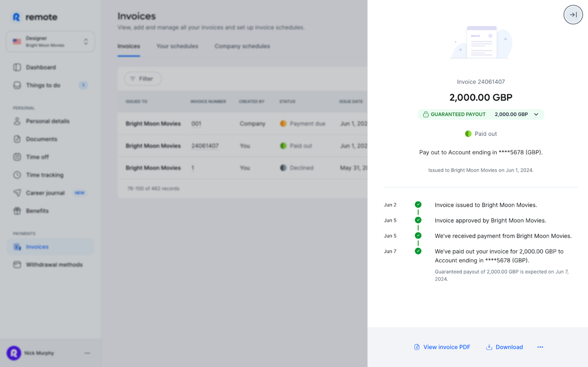Open Time tracking from the sidebar
The image size is (588, 367).
click(45, 175)
